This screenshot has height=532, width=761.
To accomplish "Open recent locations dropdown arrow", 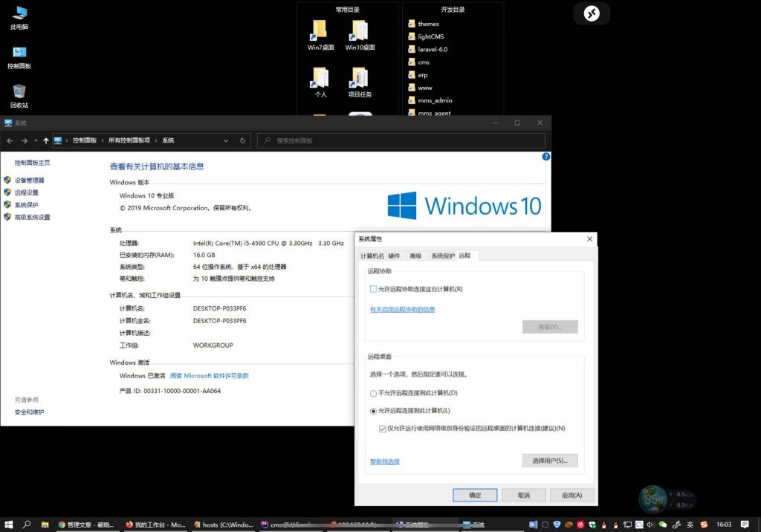I will 36,140.
